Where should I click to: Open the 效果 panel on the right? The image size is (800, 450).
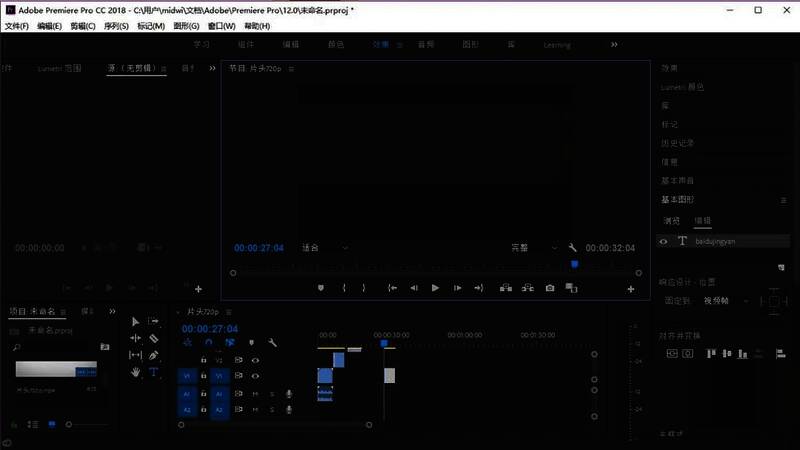point(669,68)
